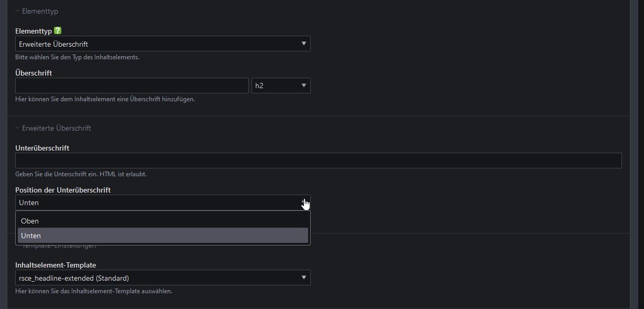Open the h2 heading level dropdown

[x=281, y=86]
